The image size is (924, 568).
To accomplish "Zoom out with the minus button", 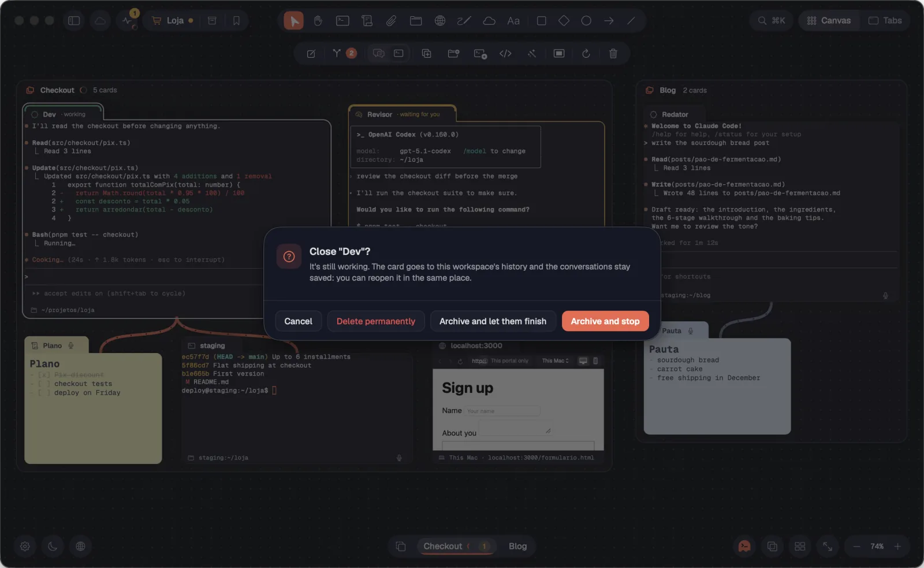I will (857, 547).
